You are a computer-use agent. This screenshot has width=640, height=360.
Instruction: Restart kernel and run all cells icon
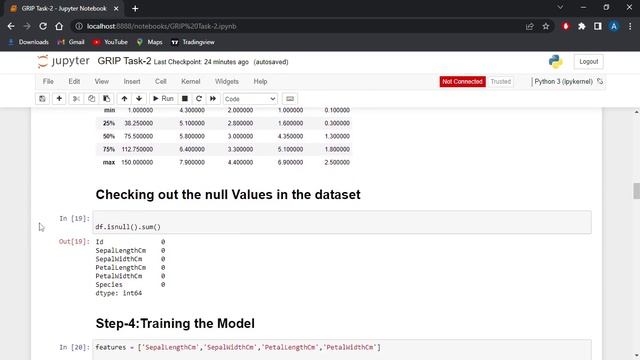pyautogui.click(x=213, y=99)
